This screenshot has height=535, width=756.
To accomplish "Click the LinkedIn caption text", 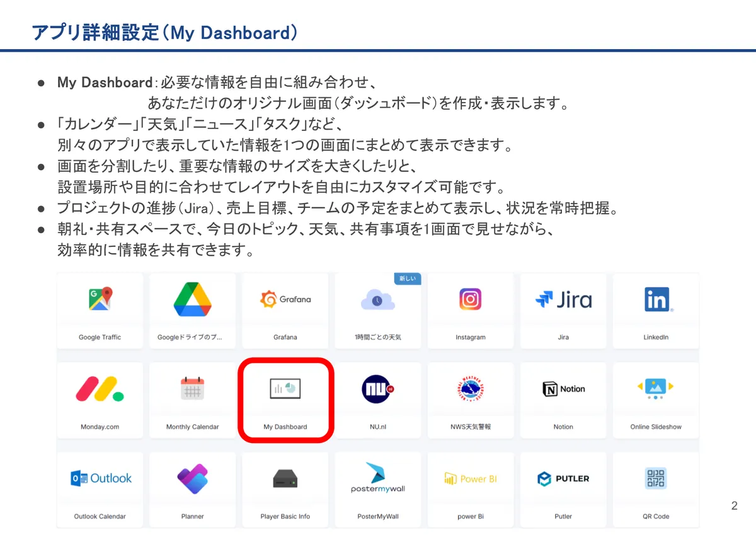I will [x=656, y=337].
